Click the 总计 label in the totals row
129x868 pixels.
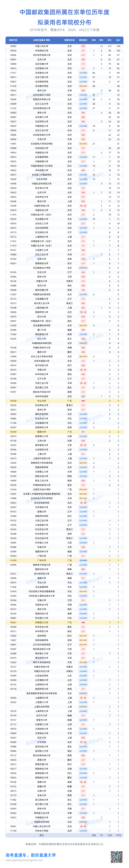(42, 835)
